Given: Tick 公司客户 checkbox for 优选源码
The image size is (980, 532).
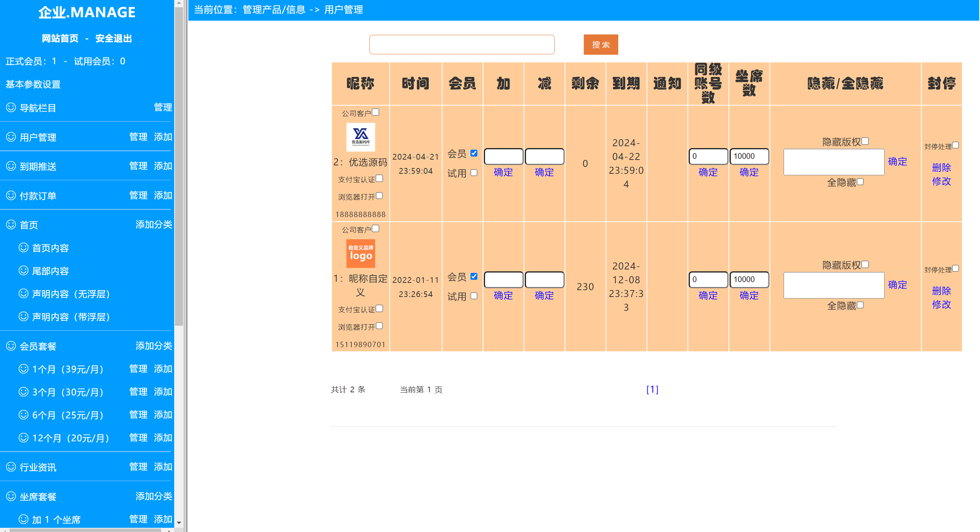Looking at the screenshot, I should point(376,112).
